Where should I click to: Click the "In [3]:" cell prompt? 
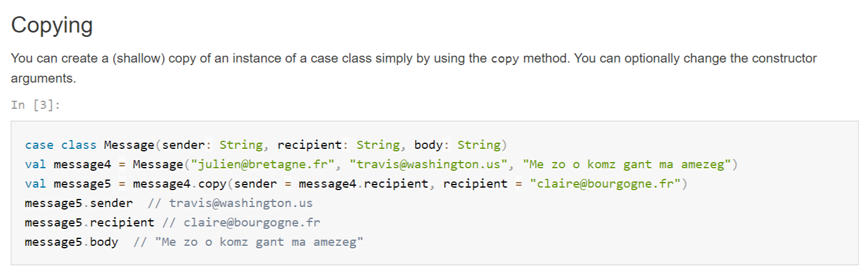pos(36,104)
